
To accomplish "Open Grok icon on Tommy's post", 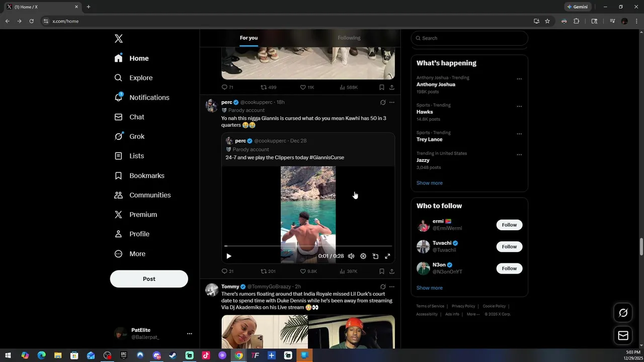I will pyautogui.click(x=383, y=287).
